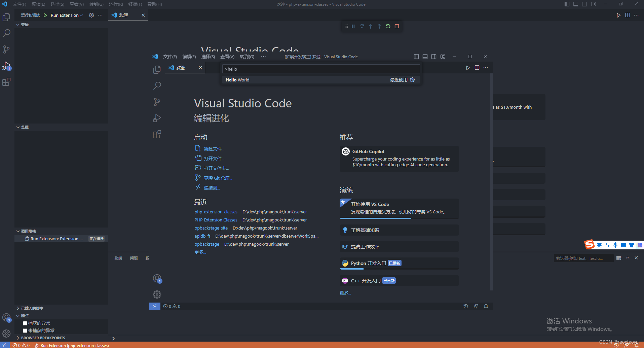Viewport: 644px width, 348px height.
Task: Maximize panel with the up chevron
Action: (628, 258)
